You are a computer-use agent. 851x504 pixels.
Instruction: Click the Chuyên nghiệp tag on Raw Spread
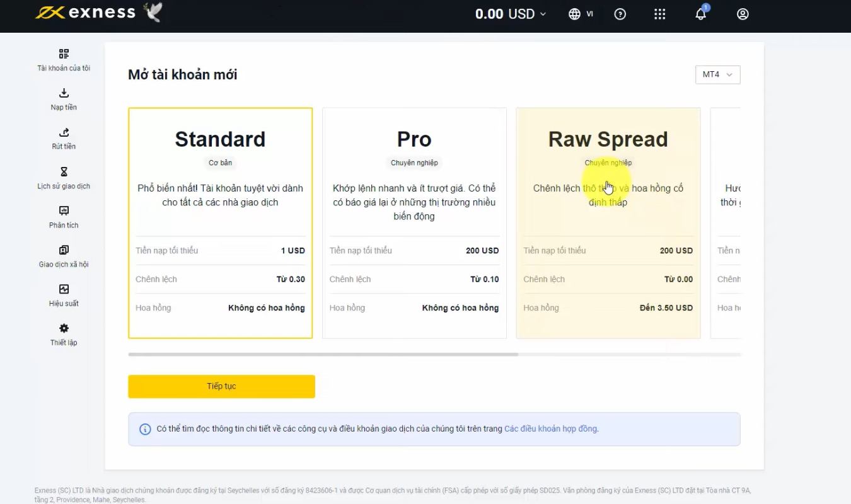coord(608,163)
